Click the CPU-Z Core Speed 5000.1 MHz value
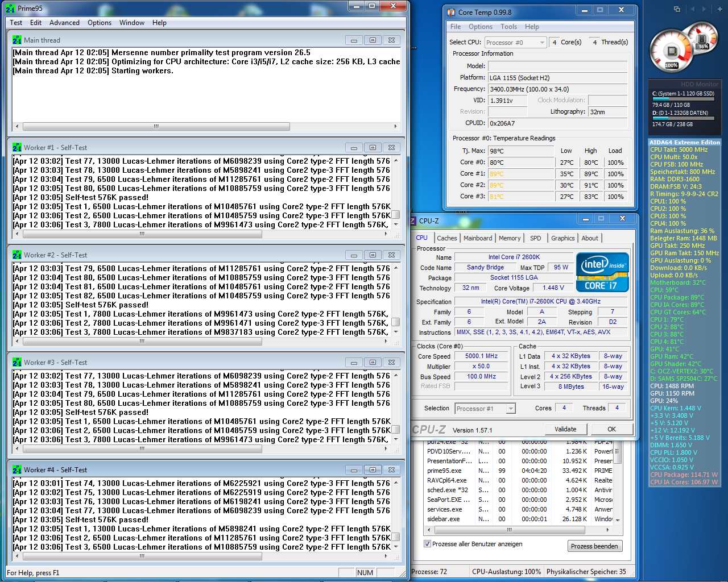Image resolution: width=728 pixels, height=582 pixels. pos(481,356)
